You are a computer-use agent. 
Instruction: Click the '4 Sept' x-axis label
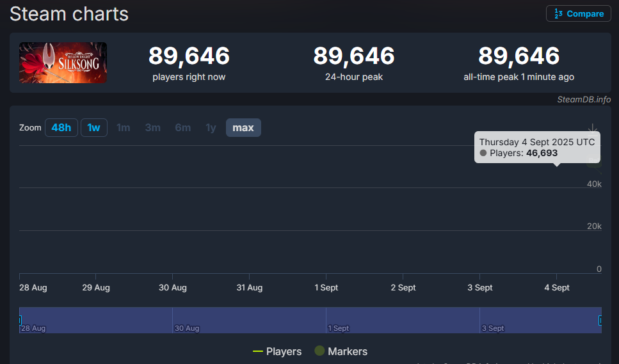click(557, 287)
